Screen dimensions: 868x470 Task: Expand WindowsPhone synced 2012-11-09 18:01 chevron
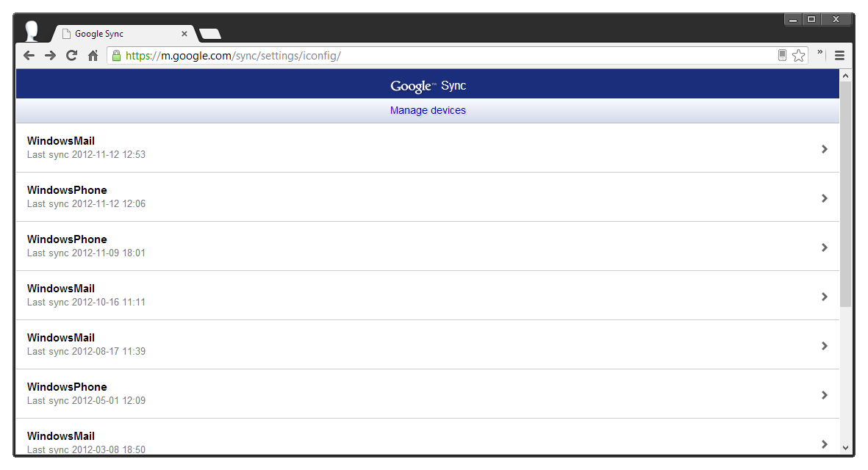click(x=824, y=247)
